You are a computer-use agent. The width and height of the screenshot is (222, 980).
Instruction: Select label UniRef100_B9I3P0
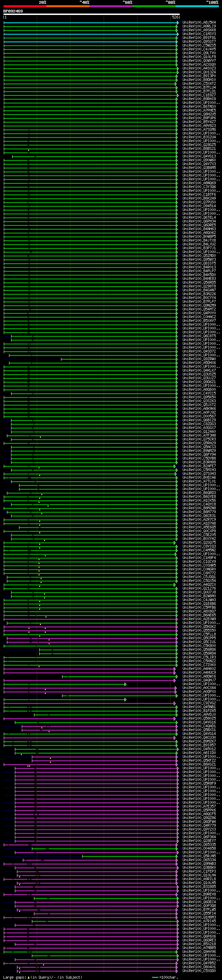click(x=199, y=76)
